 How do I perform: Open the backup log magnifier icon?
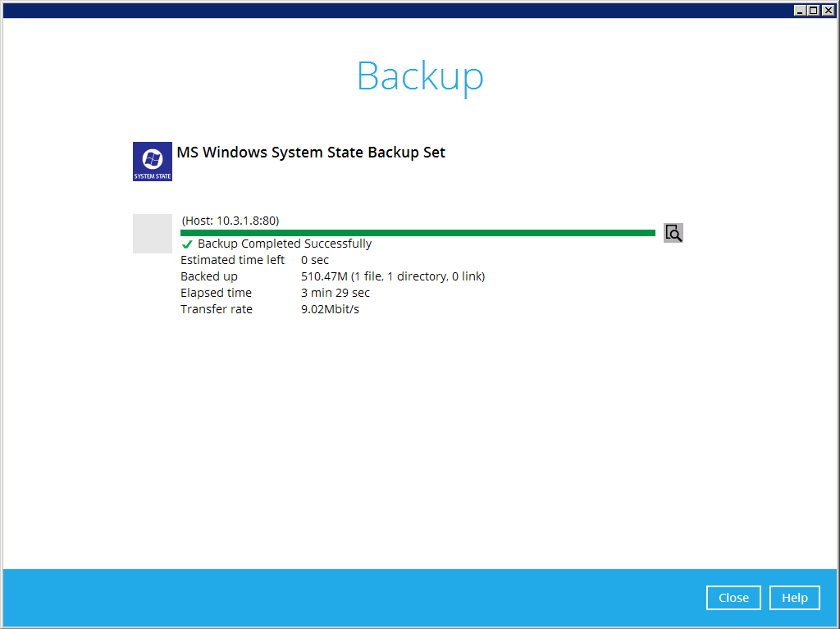(673, 233)
